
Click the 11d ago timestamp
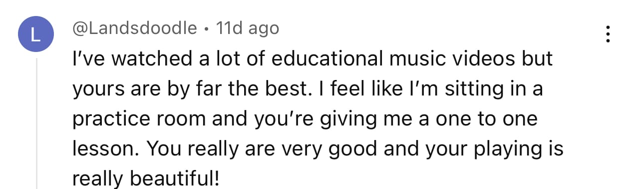[x=247, y=28]
